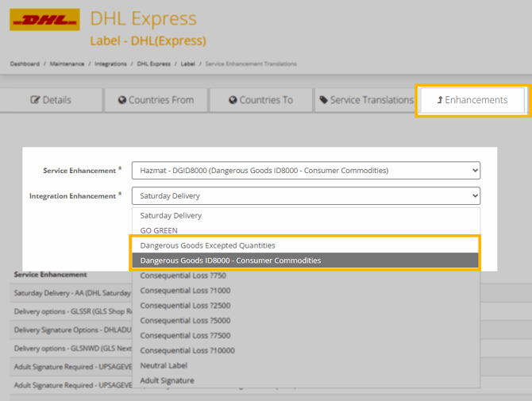Choose Consequential Loss ?7500 option
This screenshot has height=401, width=532.
[306, 335]
